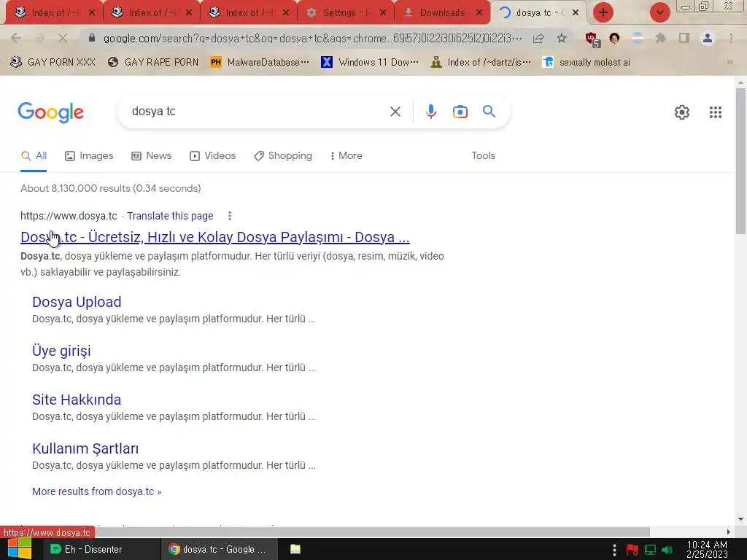Open the taskbar clock showing 10:24 AM

(707, 549)
